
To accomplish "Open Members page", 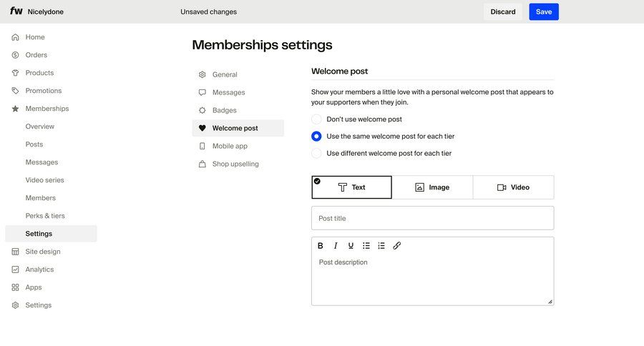I will [40, 198].
